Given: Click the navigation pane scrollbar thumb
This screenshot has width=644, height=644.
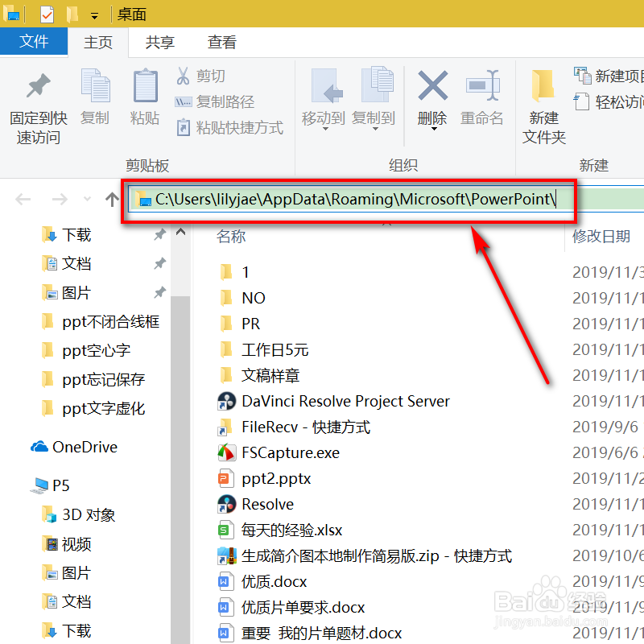Looking at the screenshot, I should (180, 469).
